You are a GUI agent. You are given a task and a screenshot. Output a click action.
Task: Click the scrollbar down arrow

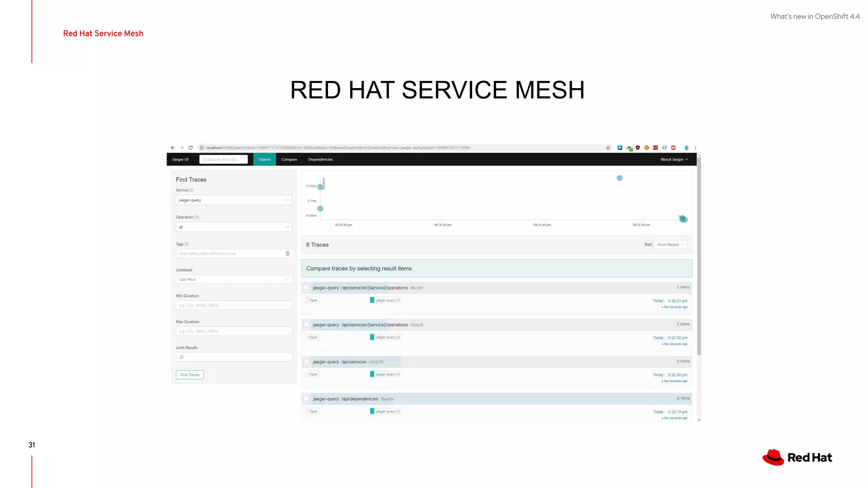pos(699,420)
